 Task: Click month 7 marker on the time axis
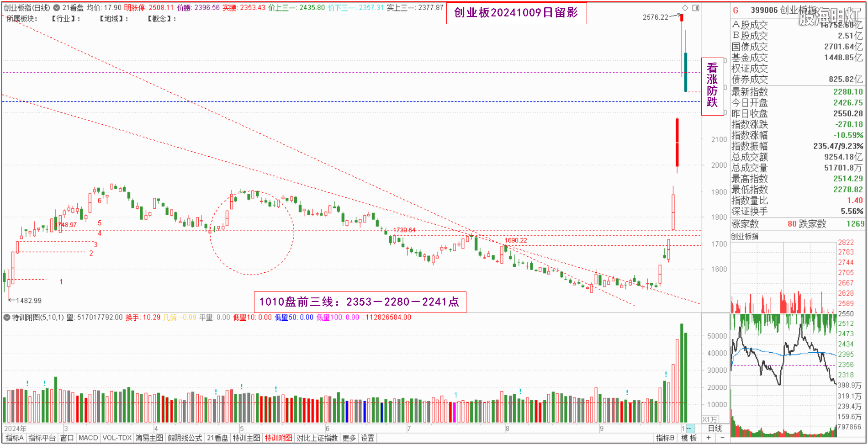pos(409,429)
